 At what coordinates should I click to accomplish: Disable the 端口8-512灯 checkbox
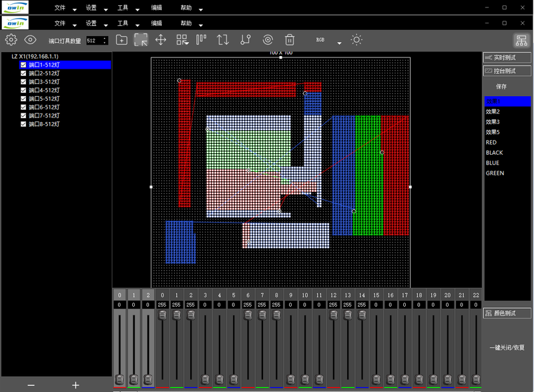pos(23,124)
